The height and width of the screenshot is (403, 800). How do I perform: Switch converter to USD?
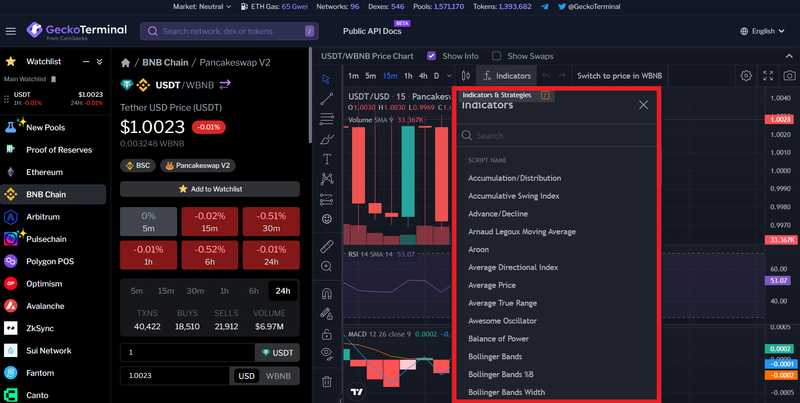[246, 376]
